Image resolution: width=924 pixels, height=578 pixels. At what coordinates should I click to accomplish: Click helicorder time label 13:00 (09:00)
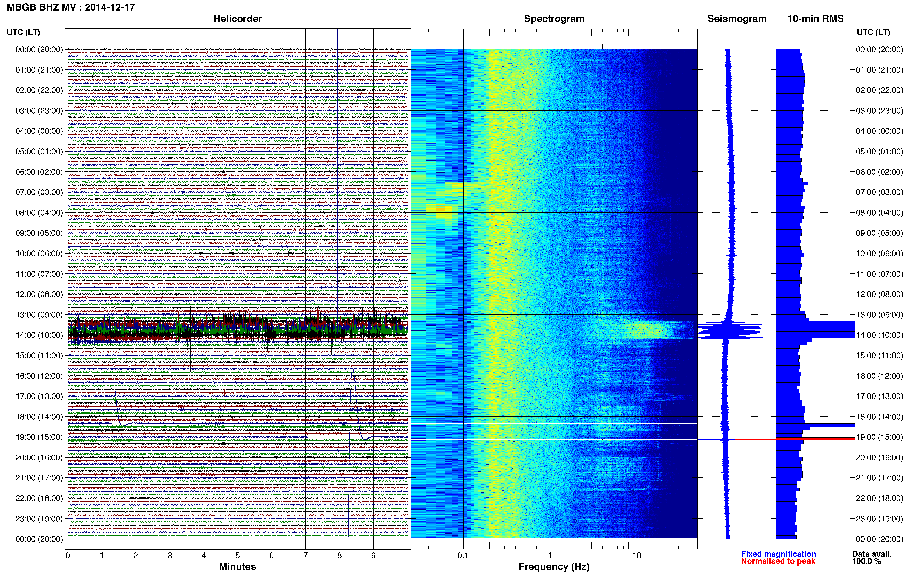tap(39, 315)
